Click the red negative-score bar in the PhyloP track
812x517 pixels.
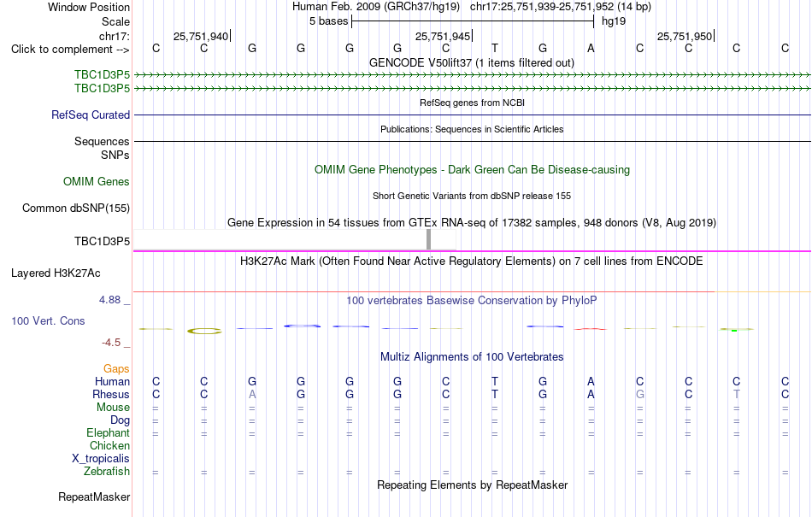click(591, 329)
